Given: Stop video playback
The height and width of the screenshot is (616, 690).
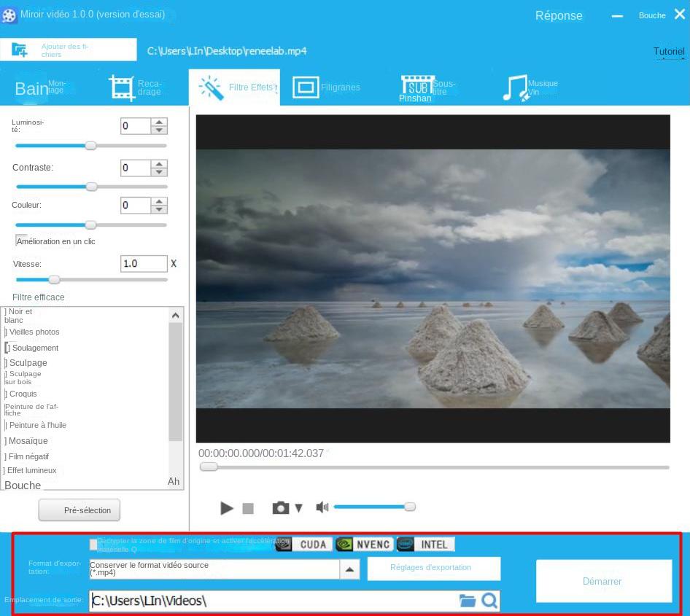Looking at the screenshot, I should [248, 507].
